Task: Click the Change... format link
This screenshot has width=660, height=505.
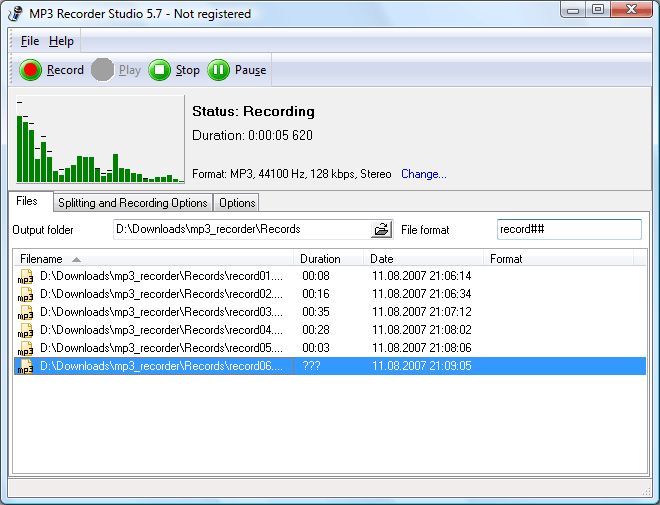Action: [x=424, y=174]
